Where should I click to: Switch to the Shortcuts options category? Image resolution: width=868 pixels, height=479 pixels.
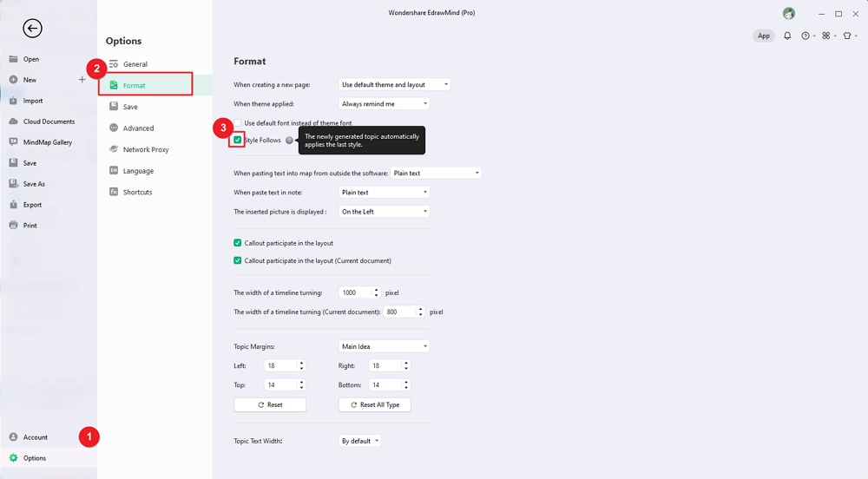point(137,192)
